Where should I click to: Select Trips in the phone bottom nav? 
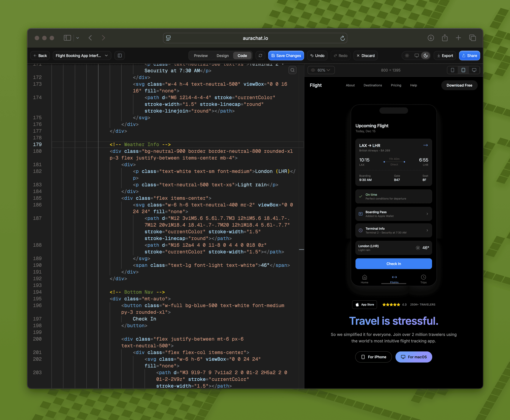pyautogui.click(x=423, y=279)
